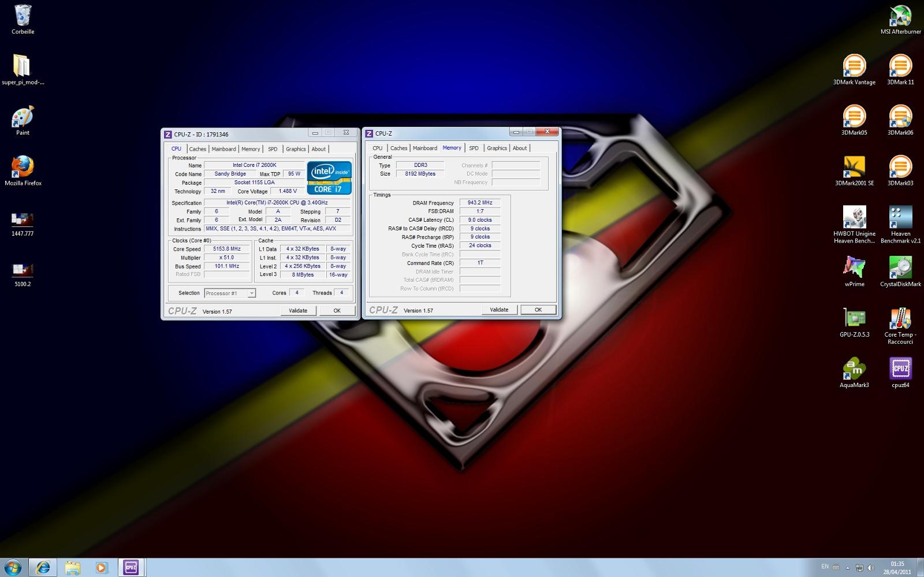Click the CPU-Z taskbar button
This screenshot has width=924, height=577.
tap(131, 567)
